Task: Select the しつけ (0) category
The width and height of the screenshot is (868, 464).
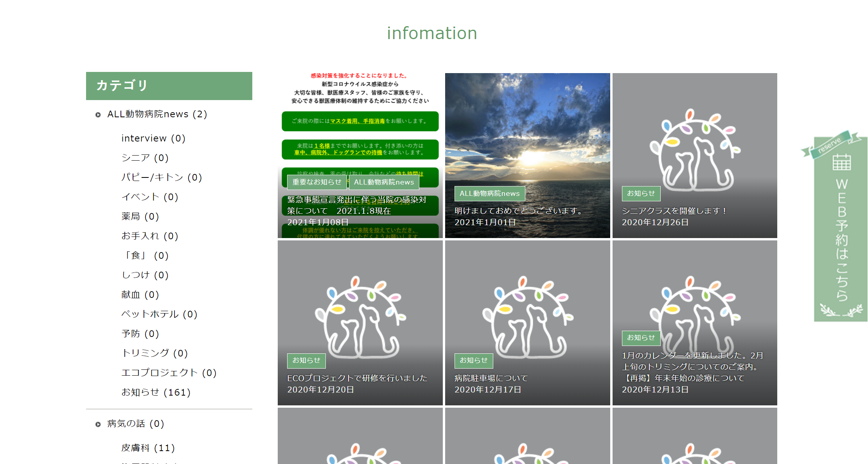Action: 145,275
